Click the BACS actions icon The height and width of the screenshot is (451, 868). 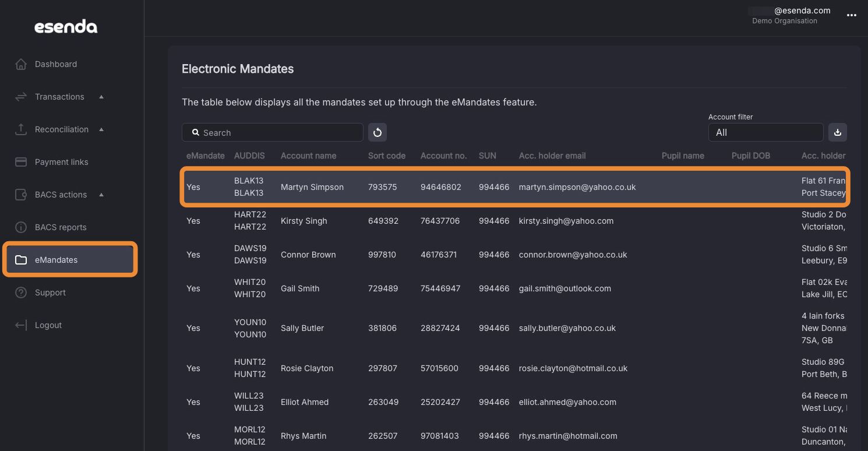[x=21, y=195]
